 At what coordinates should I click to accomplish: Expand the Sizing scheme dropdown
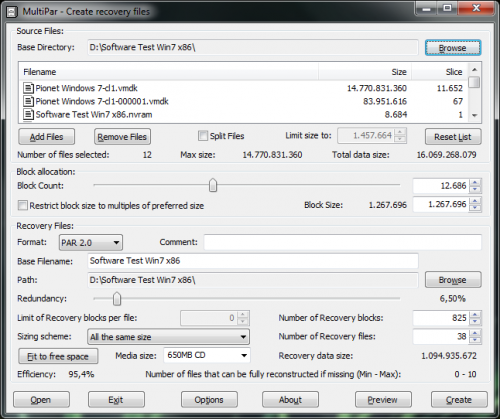coord(168,337)
